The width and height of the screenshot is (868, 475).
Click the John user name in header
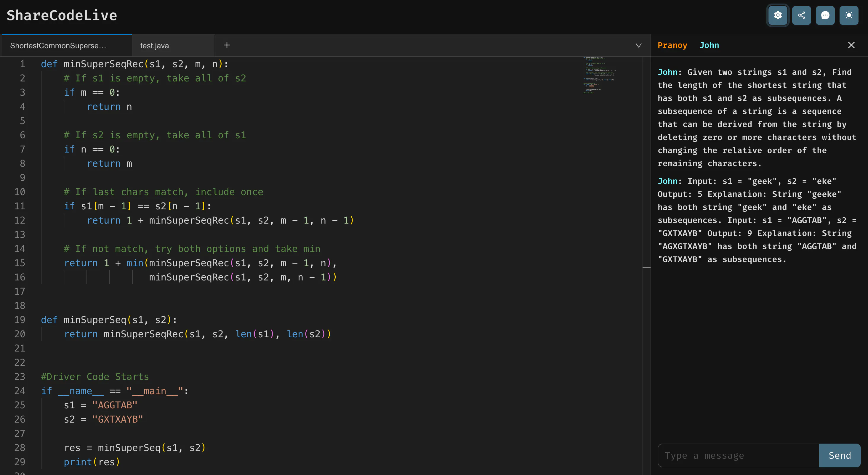pyautogui.click(x=709, y=45)
